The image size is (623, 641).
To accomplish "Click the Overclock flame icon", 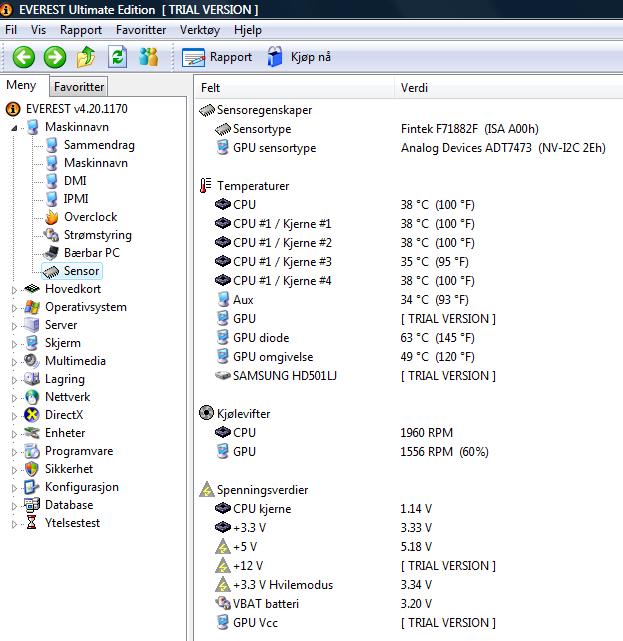I will click(x=52, y=217).
